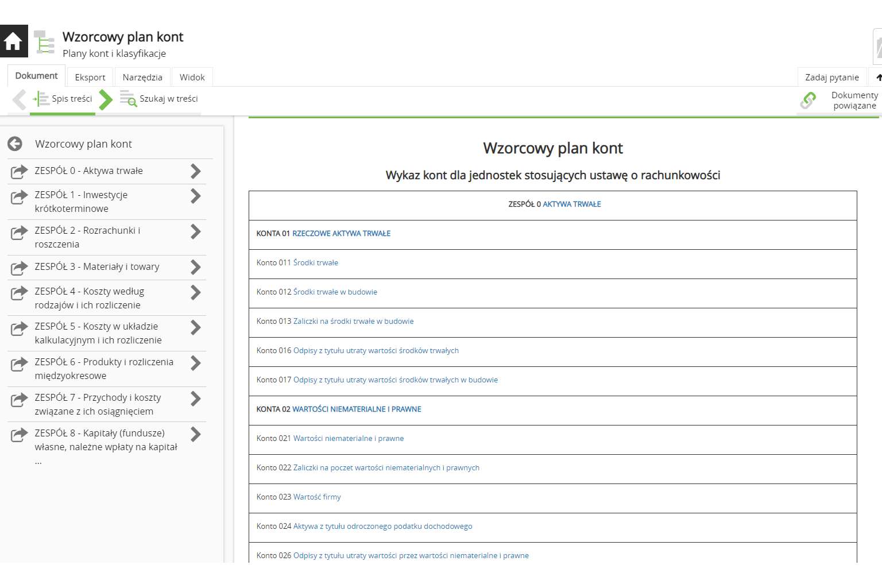The width and height of the screenshot is (882, 588).
Task: Click the Zadaj pytanie button
Action: click(831, 78)
